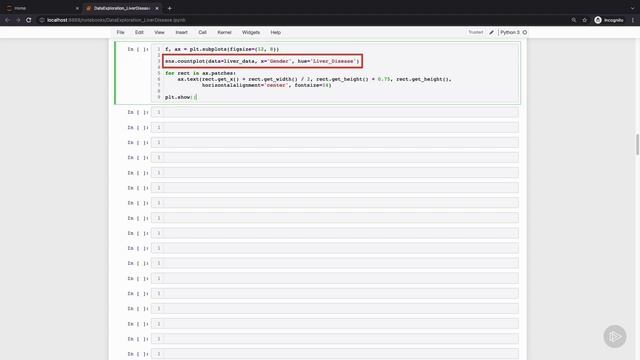Click the 'for rect in ax.patches' line
Viewport: 640px width, 360px height.
coord(200,73)
